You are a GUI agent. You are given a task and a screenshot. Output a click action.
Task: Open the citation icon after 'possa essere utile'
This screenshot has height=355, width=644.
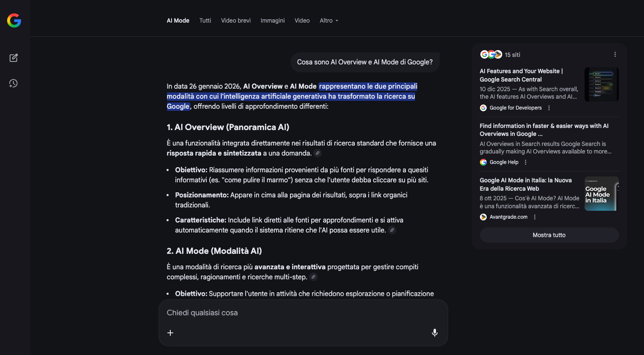click(392, 230)
